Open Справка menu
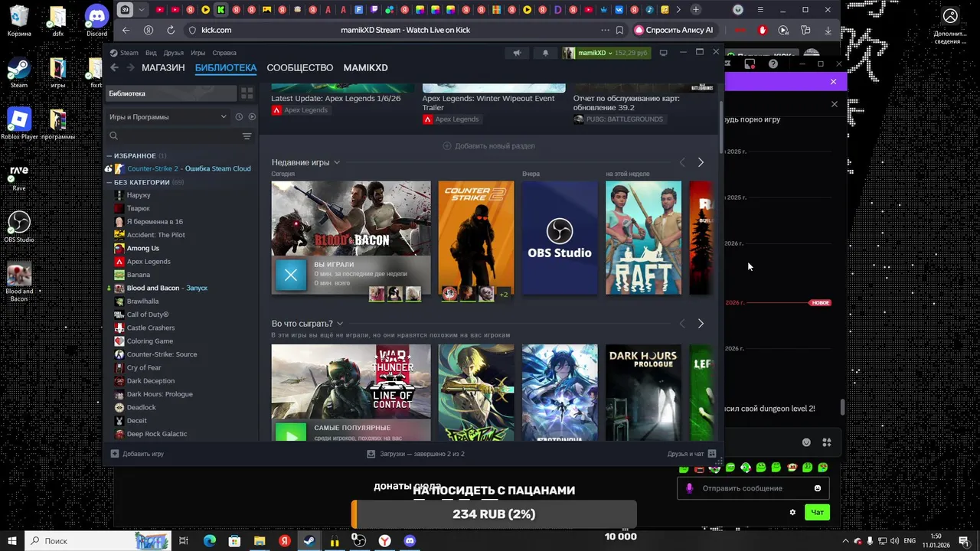The height and width of the screenshot is (551, 980). (224, 53)
